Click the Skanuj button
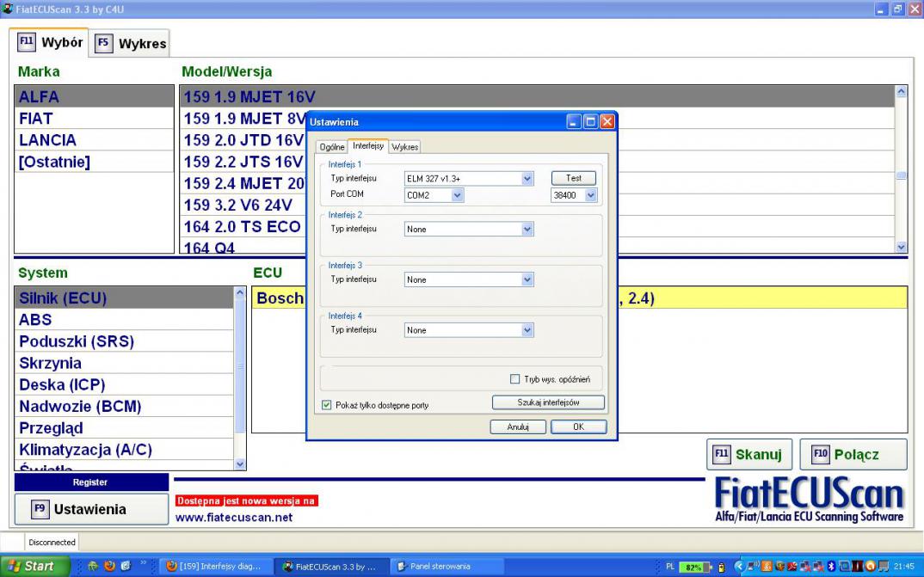Image resolution: width=924 pixels, height=577 pixels. [749, 454]
